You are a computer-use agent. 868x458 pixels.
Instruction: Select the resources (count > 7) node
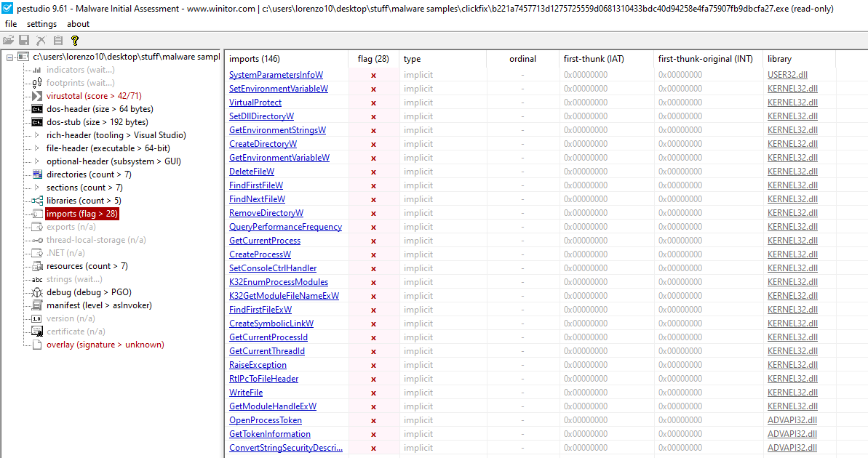(x=87, y=266)
